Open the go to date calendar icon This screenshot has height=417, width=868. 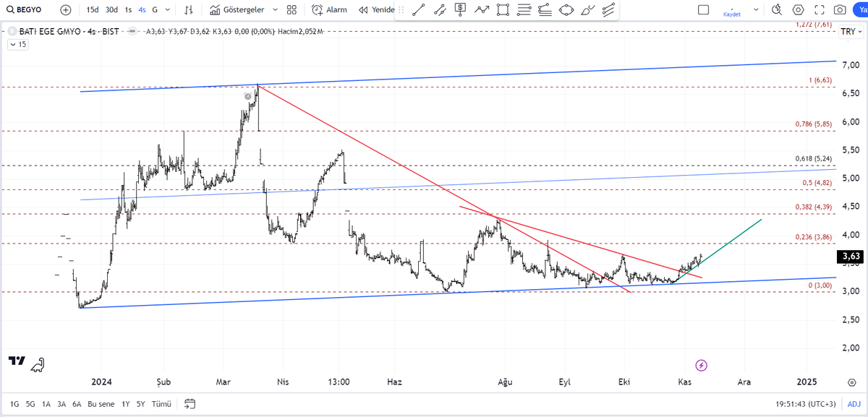point(190,404)
